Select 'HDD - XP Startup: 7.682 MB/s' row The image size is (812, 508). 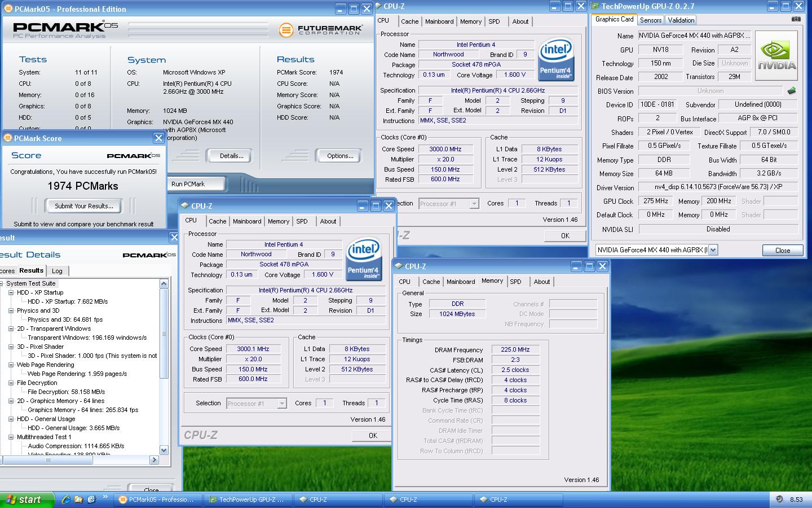pos(68,301)
